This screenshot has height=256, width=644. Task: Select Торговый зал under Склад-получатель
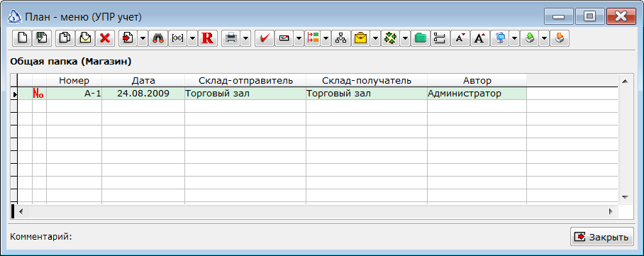click(x=367, y=94)
